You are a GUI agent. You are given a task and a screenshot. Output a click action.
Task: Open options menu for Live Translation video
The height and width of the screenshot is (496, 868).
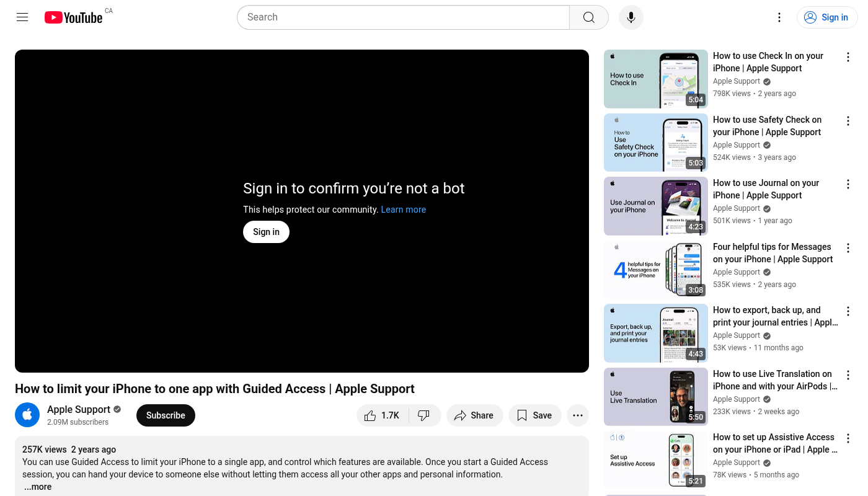(848, 375)
